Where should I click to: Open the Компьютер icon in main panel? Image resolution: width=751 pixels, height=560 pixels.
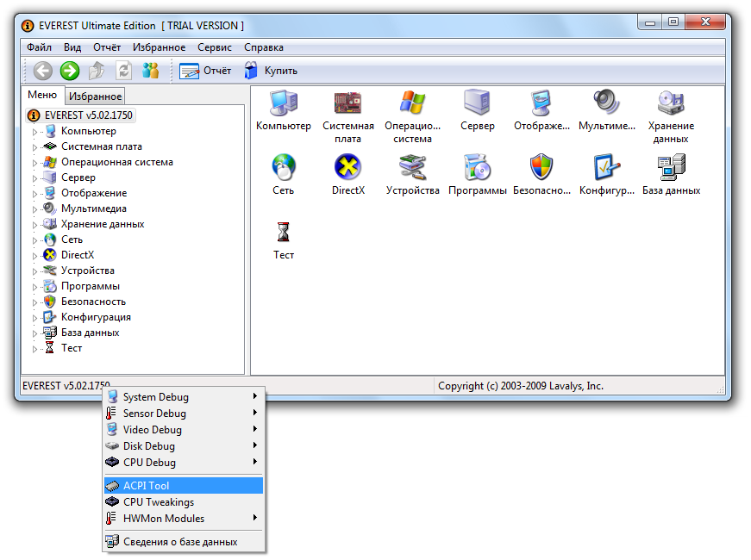point(283,103)
